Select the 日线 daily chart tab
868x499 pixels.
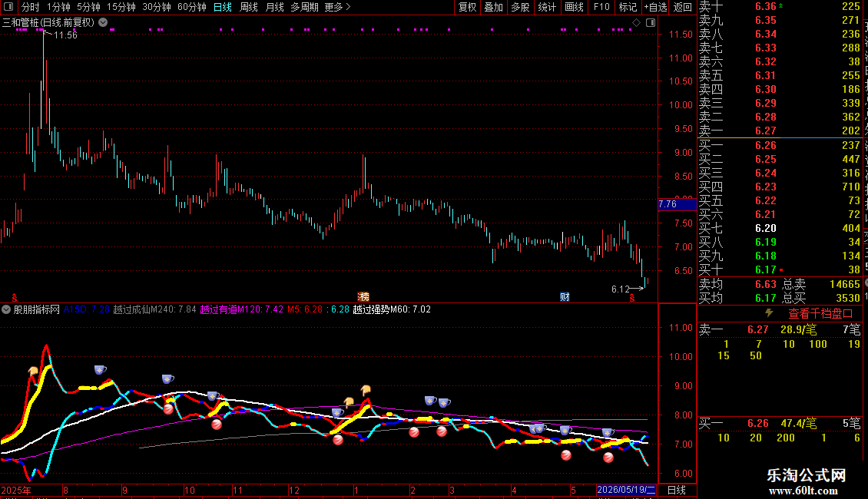pos(223,7)
